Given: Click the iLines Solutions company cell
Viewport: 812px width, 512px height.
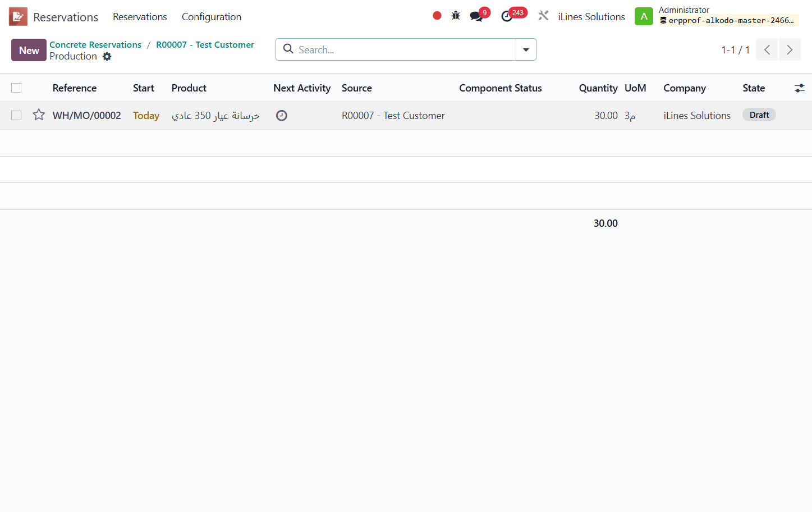Looking at the screenshot, I should [x=697, y=116].
